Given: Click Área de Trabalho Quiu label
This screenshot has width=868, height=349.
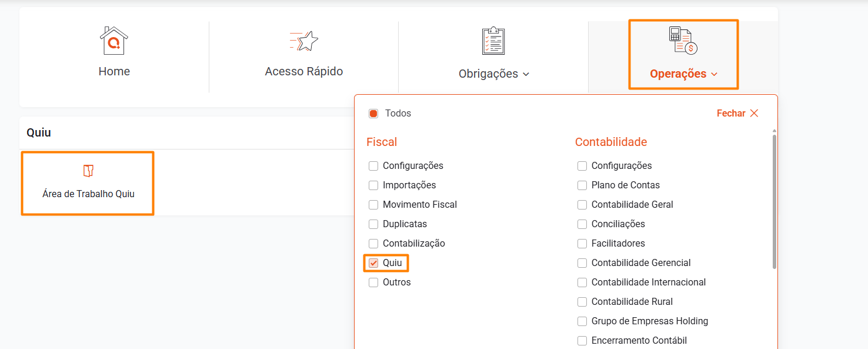Looking at the screenshot, I should pyautogui.click(x=88, y=194).
